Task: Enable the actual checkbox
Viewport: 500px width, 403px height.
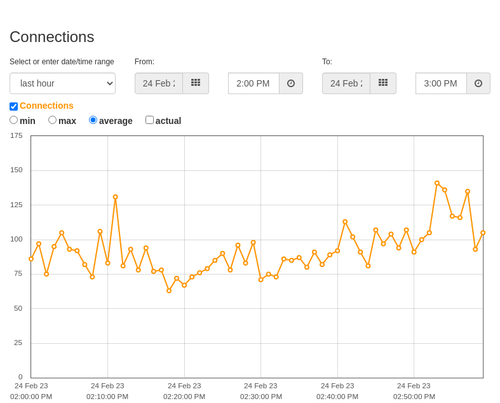Action: [x=149, y=120]
